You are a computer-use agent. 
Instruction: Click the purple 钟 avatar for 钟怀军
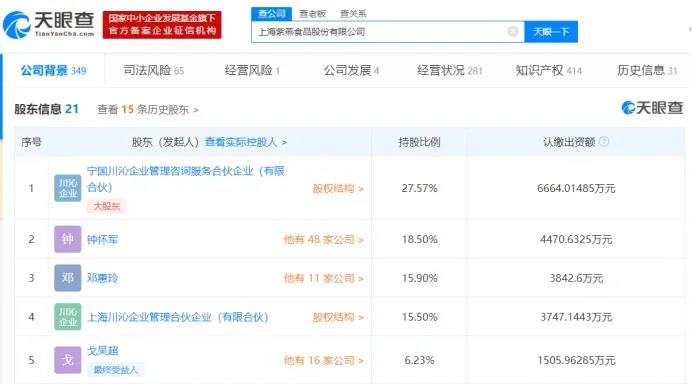68,239
